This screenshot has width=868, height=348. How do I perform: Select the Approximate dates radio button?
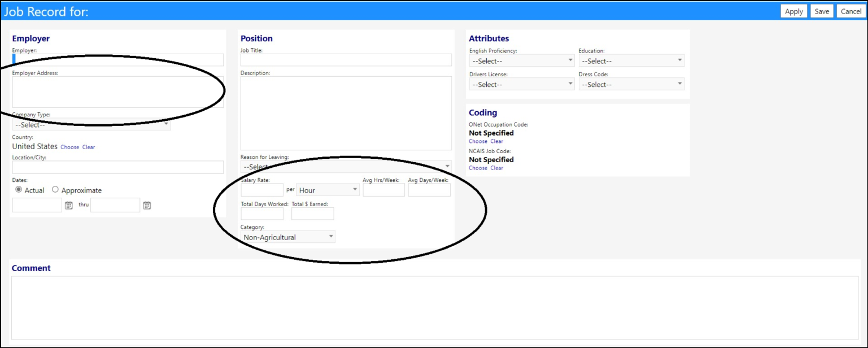pyautogui.click(x=55, y=190)
